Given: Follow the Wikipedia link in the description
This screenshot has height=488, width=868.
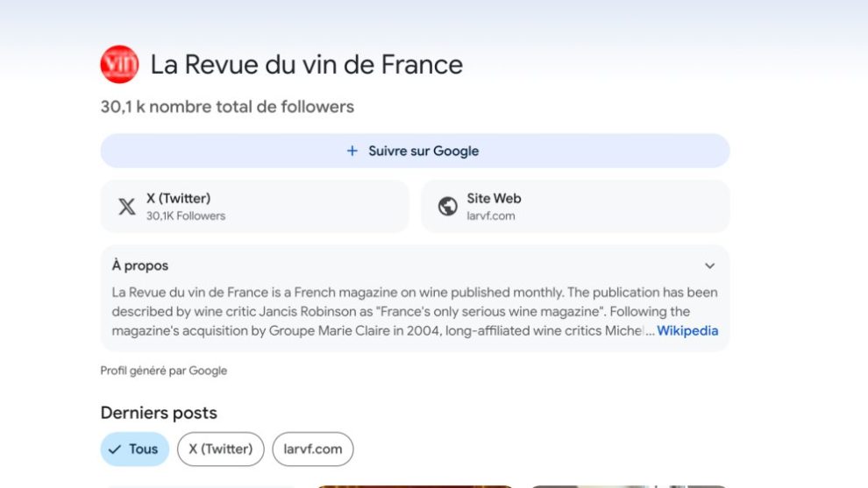Looking at the screenshot, I should tap(687, 331).
